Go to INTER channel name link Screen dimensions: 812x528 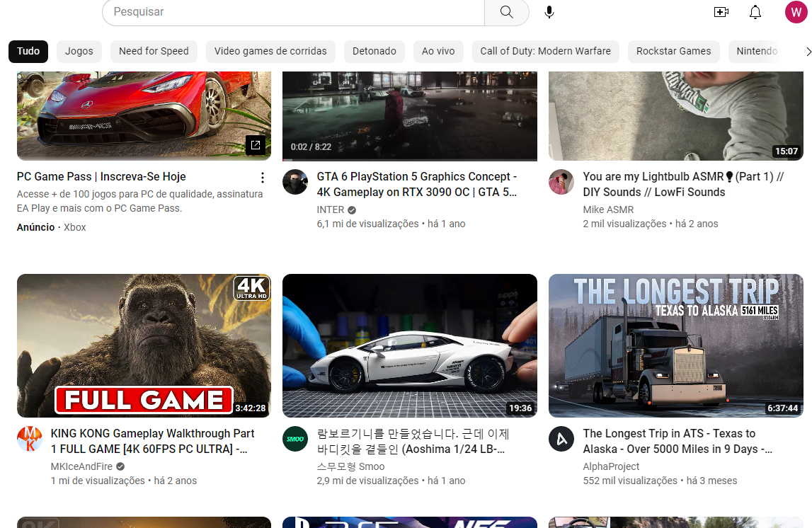tap(331, 210)
